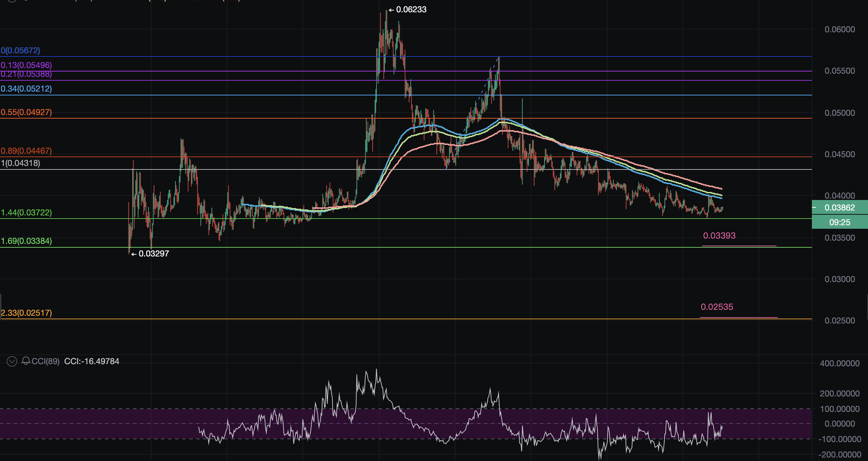Select Fibonacci level 0.34(0.05212) label

[x=26, y=89]
